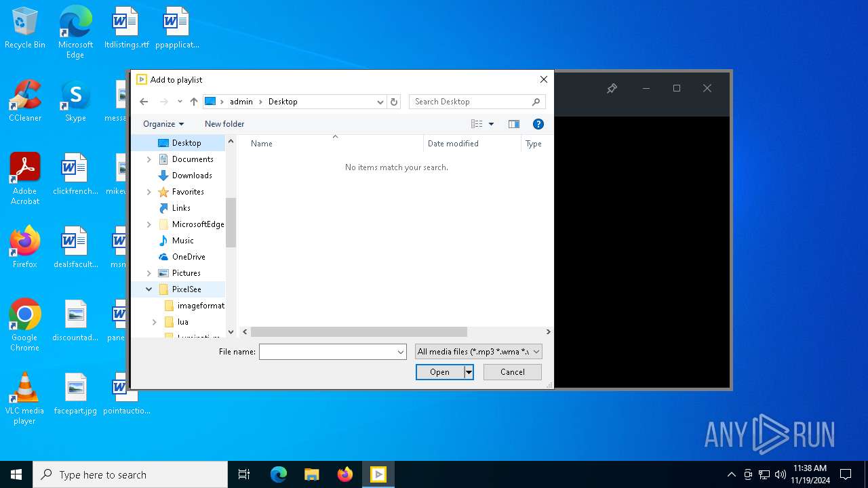868x488 pixels.
Task: Open the view options dropdown arrow
Action: [491, 124]
